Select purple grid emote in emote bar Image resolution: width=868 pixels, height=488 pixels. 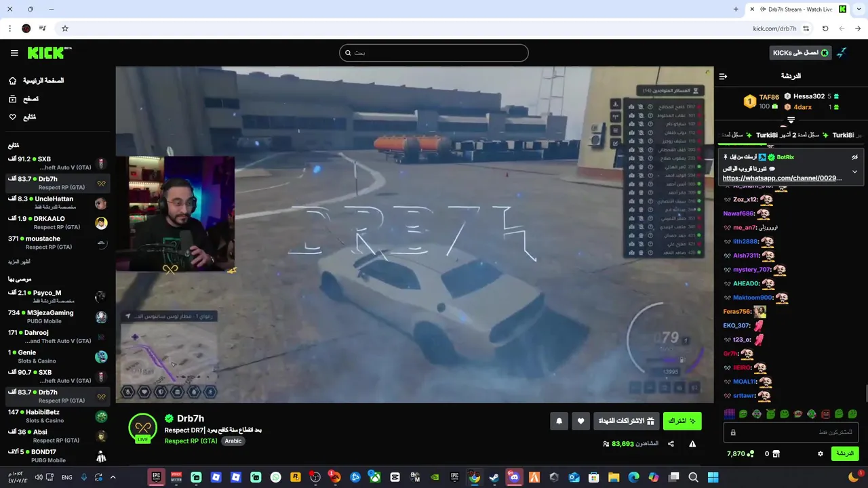[730, 413]
